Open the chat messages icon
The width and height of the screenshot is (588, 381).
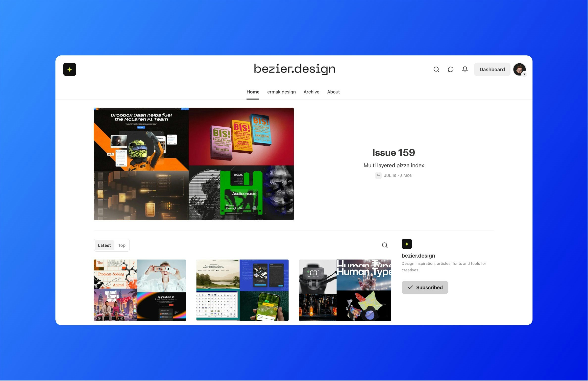point(450,70)
